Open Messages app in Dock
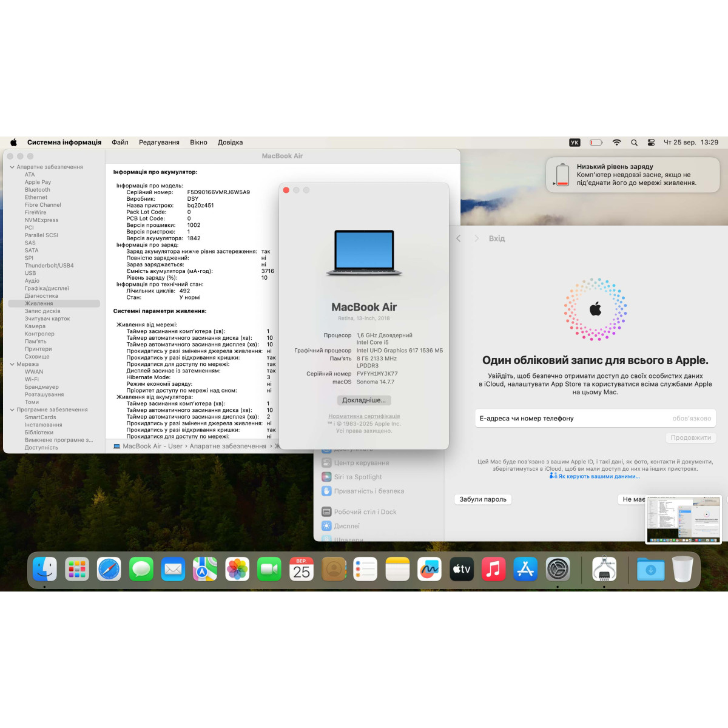Viewport: 728px width, 728px height. [141, 569]
